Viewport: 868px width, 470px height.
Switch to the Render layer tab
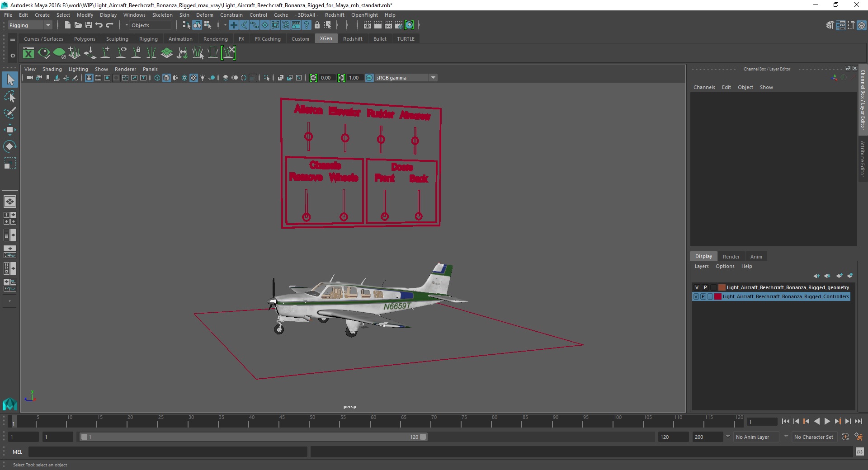pos(731,257)
